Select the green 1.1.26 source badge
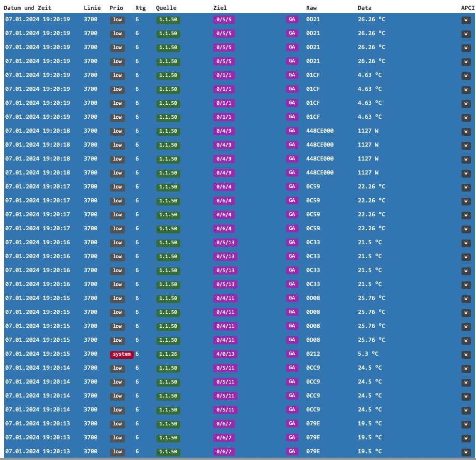The width and height of the screenshot is (476, 460). point(168,354)
